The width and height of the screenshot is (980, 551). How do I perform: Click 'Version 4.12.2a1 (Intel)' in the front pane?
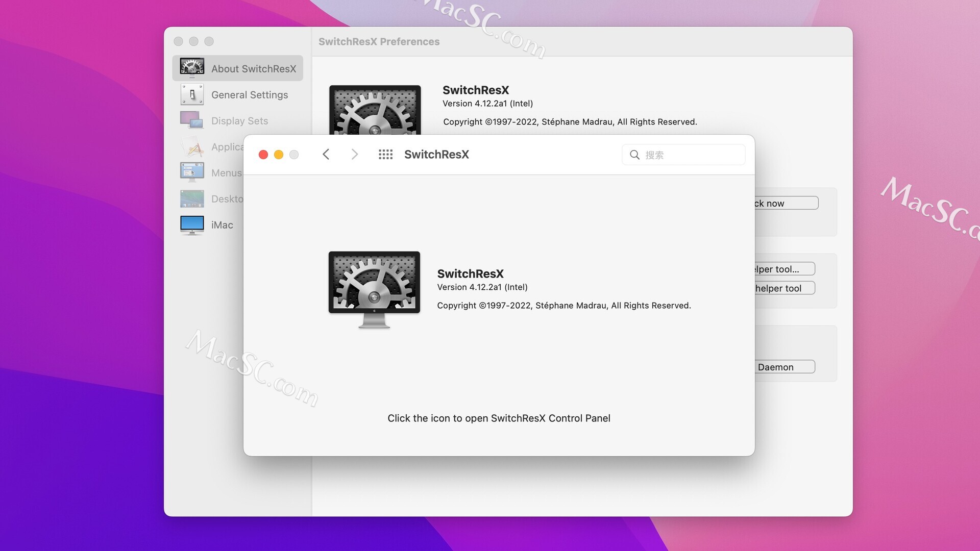(x=482, y=287)
